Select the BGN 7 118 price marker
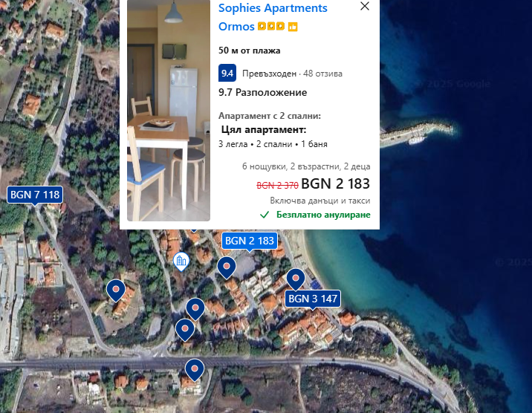This screenshot has width=532, height=413. [35, 195]
